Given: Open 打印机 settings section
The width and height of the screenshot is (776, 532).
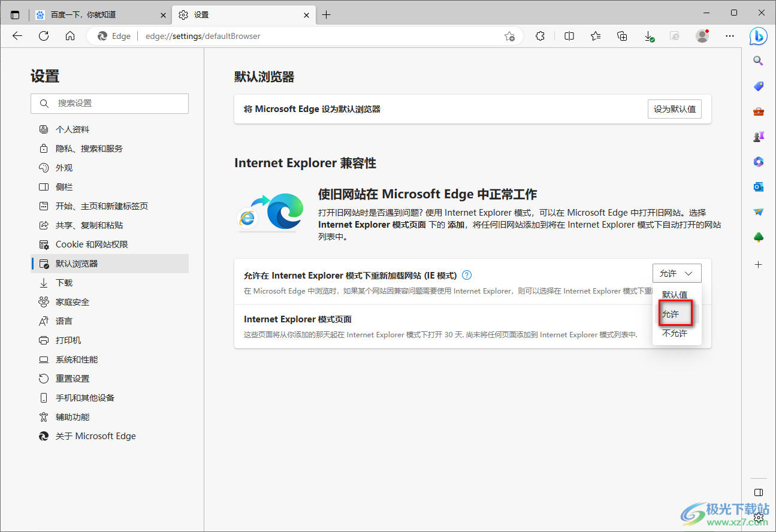Looking at the screenshot, I should (110, 340).
